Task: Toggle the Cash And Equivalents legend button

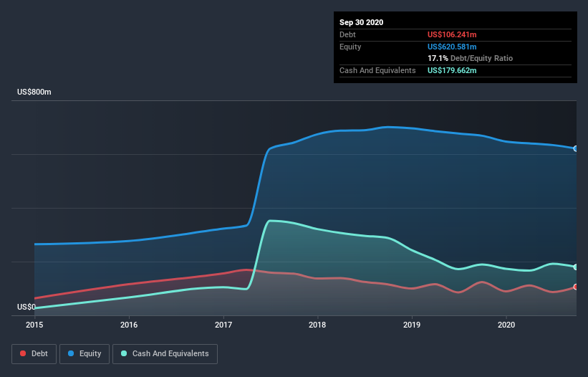Action: tap(165, 354)
